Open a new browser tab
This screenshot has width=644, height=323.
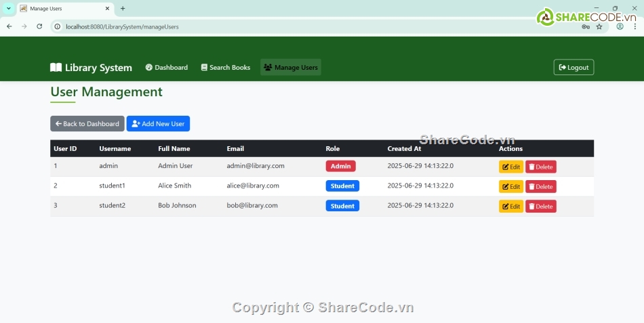point(123,9)
